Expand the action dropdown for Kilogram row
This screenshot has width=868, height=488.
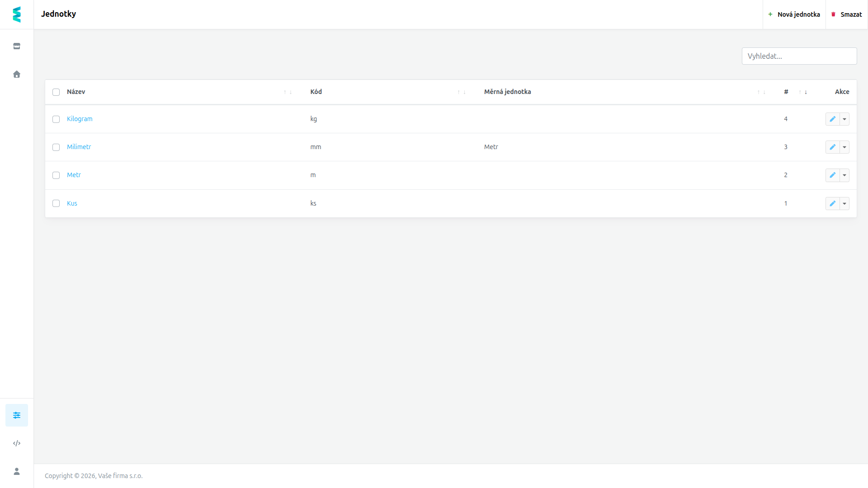pyautogui.click(x=844, y=119)
